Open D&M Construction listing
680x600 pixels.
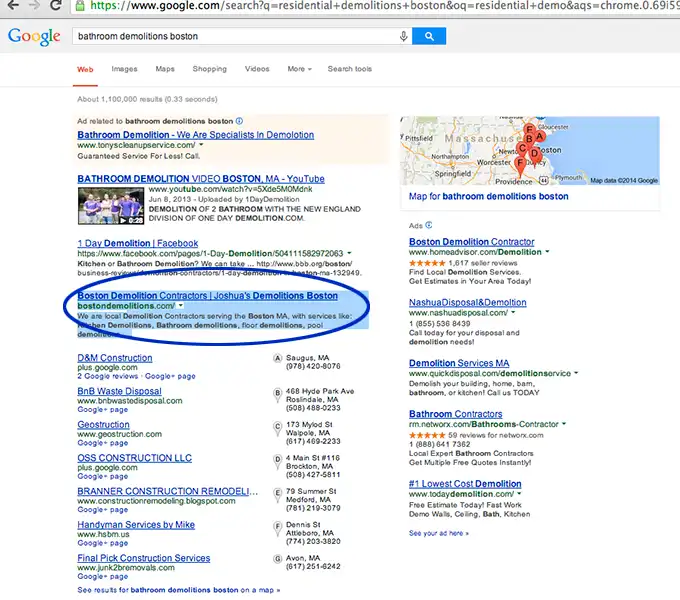pos(114,358)
